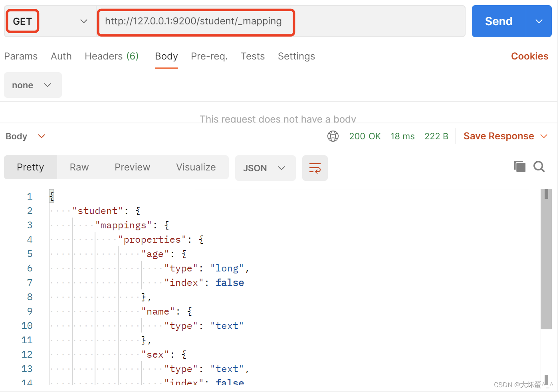This screenshot has width=559, height=392.
Task: Click line number 11 in gutter
Action: (x=27, y=340)
